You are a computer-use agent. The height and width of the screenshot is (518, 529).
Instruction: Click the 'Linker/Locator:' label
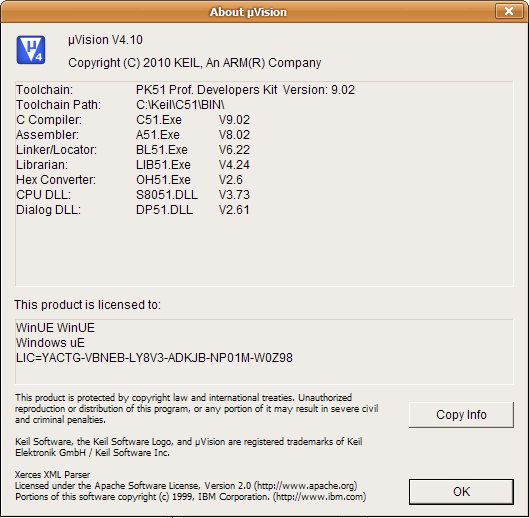pos(56,149)
